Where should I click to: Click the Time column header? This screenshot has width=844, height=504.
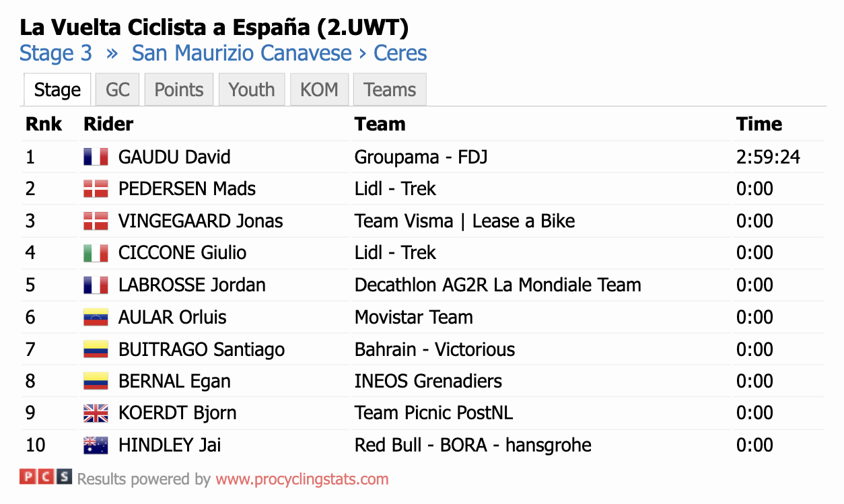click(759, 124)
